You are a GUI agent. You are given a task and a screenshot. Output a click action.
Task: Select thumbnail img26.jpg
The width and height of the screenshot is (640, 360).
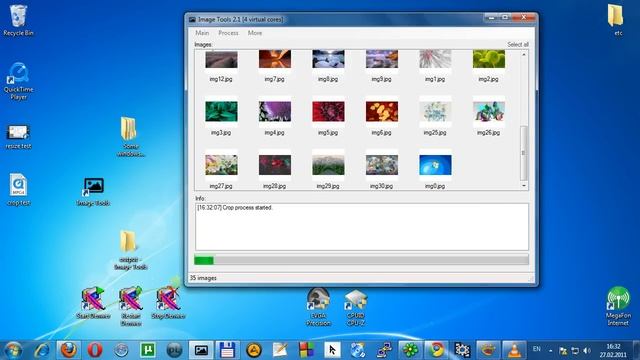pyautogui.click(x=489, y=117)
